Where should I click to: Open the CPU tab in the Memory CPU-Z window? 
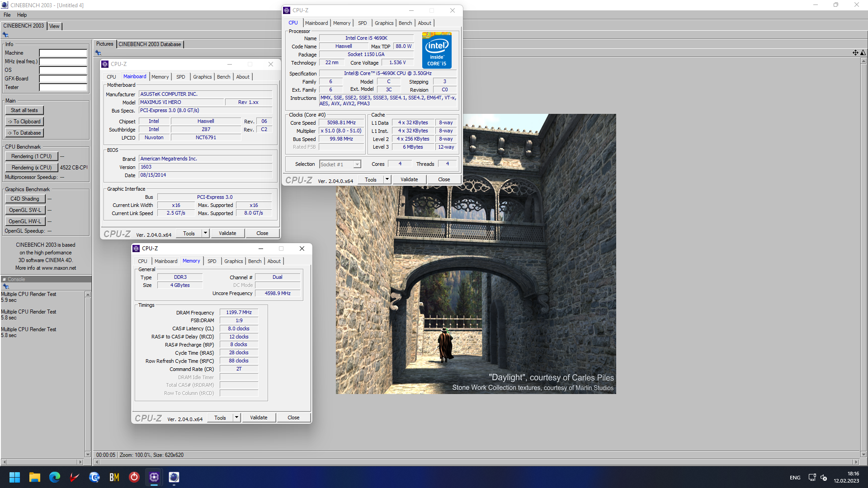143,261
